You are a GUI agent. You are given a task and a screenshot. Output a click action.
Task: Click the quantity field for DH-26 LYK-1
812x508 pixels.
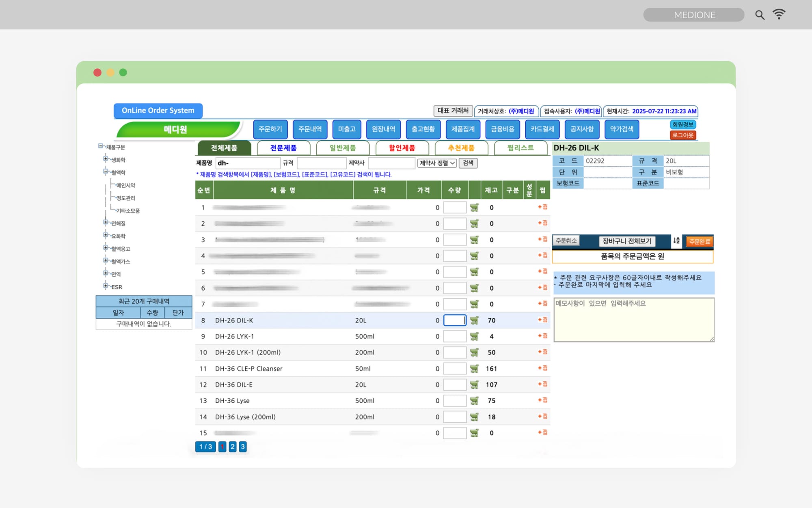click(454, 336)
